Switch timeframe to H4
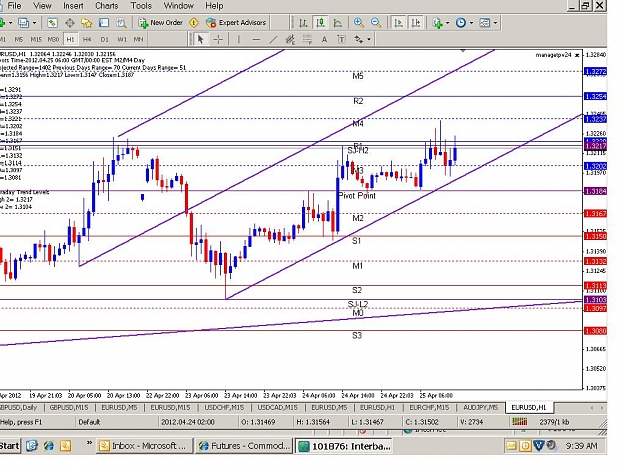 point(87,39)
